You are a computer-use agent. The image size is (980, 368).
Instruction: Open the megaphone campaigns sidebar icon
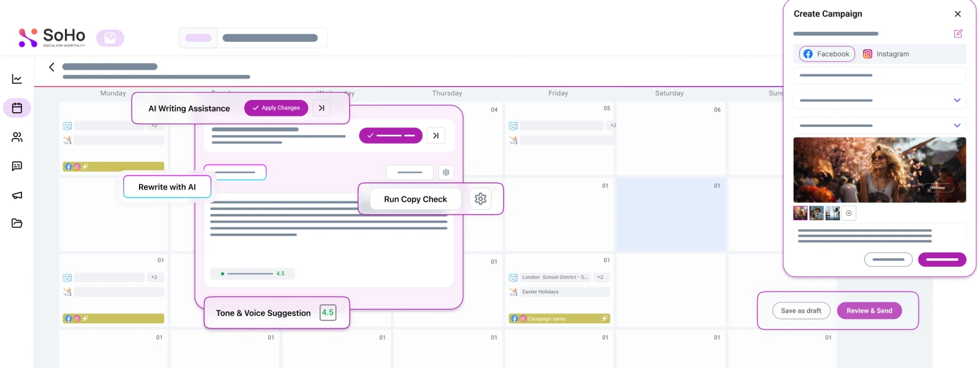(17, 195)
